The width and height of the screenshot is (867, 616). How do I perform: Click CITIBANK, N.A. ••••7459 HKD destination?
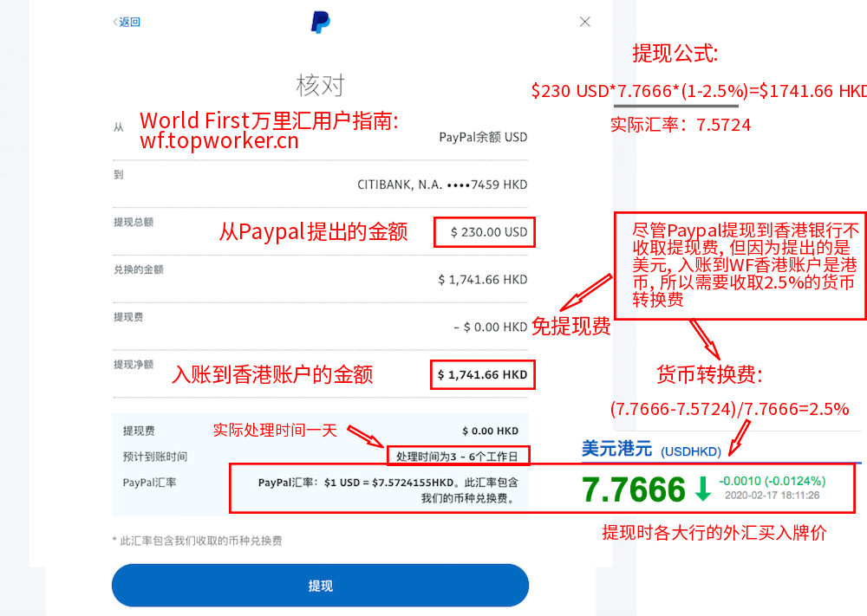tap(442, 185)
